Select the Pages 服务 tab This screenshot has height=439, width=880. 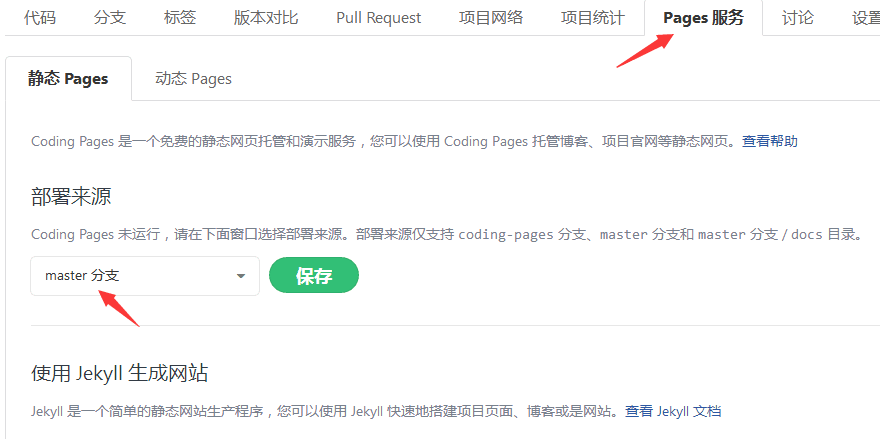[x=704, y=18]
